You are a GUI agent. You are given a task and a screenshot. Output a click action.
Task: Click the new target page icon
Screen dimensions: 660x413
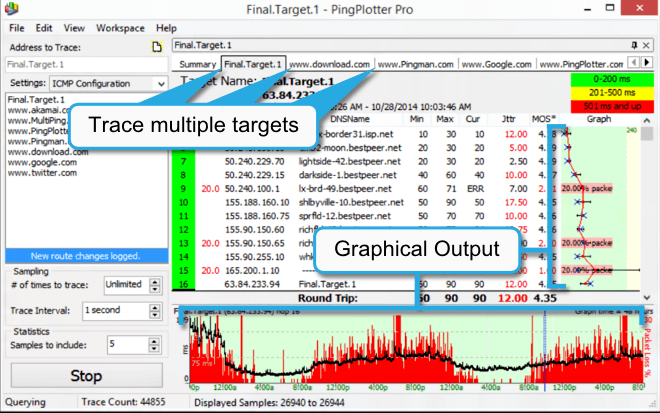pyautogui.click(x=157, y=47)
